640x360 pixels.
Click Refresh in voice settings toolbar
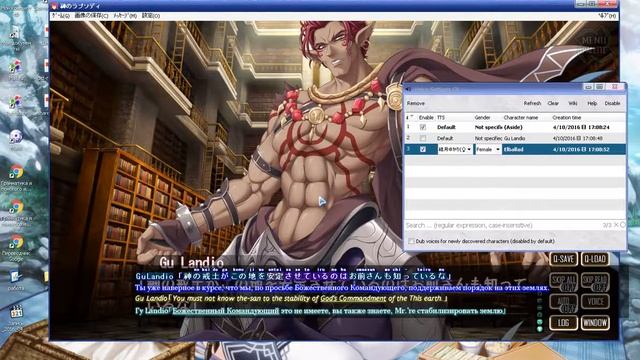(x=532, y=104)
